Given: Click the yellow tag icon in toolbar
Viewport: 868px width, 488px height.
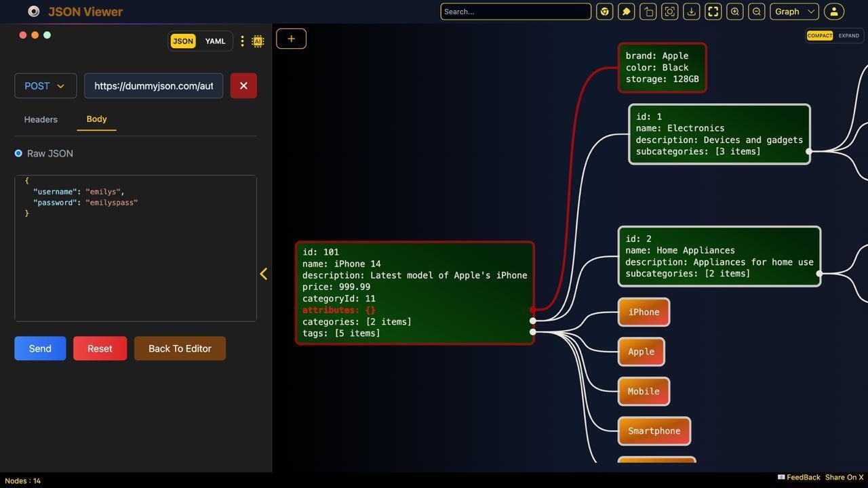Looking at the screenshot, I should 626,12.
